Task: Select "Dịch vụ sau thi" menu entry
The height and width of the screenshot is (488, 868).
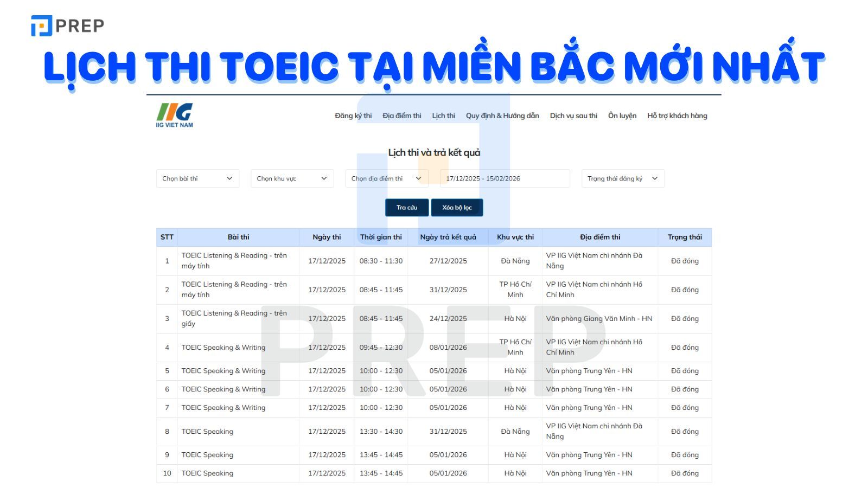Action: click(x=573, y=115)
